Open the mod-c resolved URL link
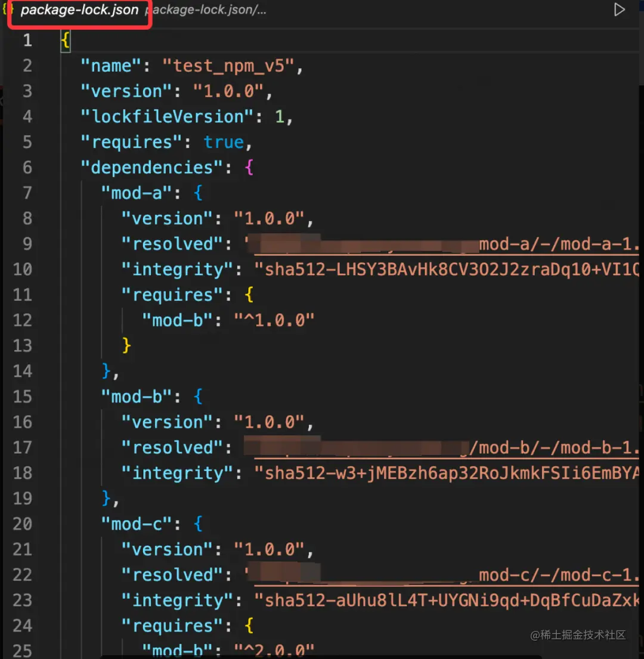Viewport: 644px width, 659px height. coord(442,575)
